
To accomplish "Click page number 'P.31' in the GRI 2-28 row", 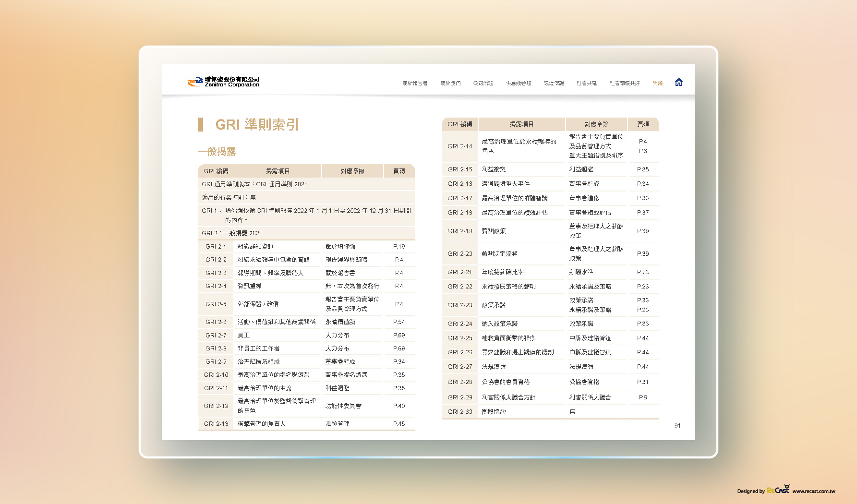I will [643, 382].
